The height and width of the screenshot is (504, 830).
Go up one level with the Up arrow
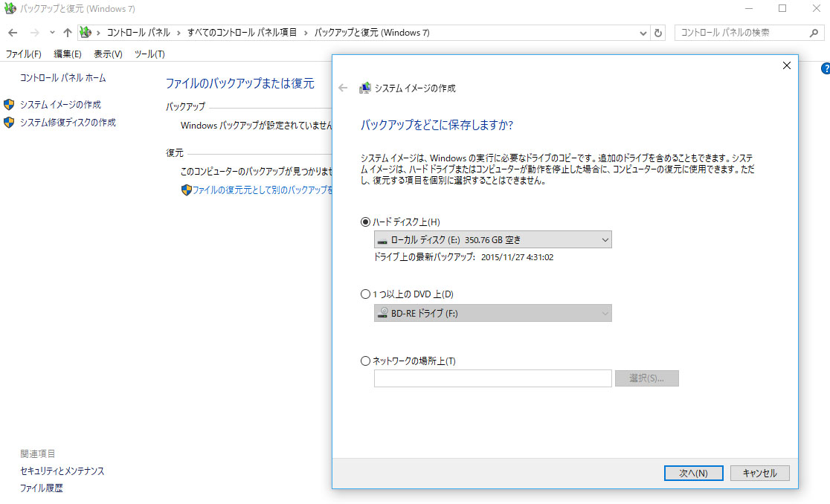click(x=67, y=33)
